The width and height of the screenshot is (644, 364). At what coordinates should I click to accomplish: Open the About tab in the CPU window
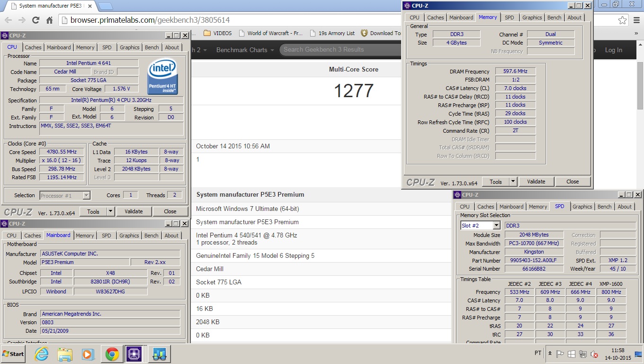(x=172, y=47)
